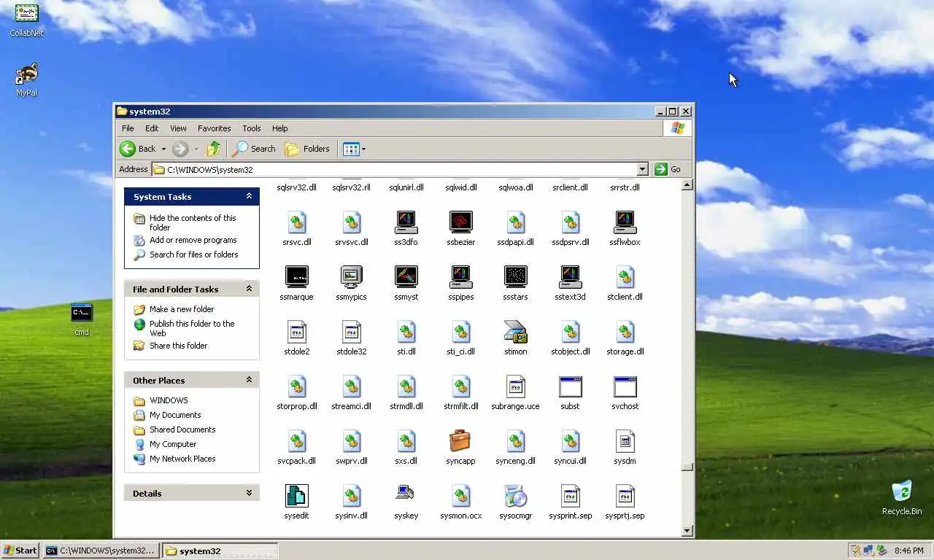Select the sysprint.sep file icon
The image size is (934, 560).
[x=570, y=496]
